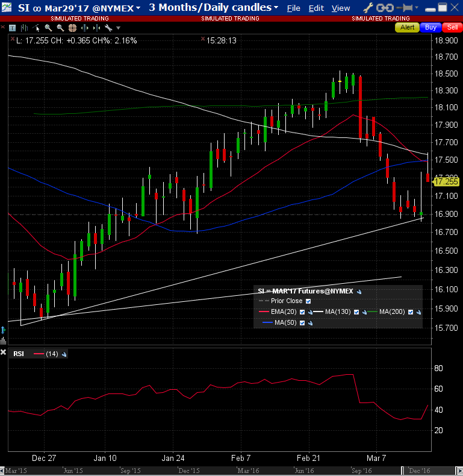Open the 3 Months/Daily candles period dropdown

coord(276,8)
